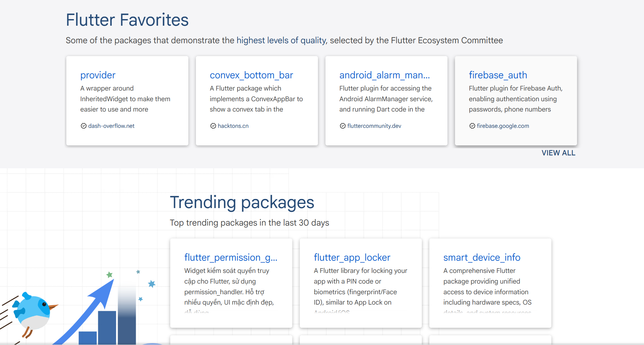Visit the firebase.google.com publisher link
The image size is (644, 345).
(503, 126)
